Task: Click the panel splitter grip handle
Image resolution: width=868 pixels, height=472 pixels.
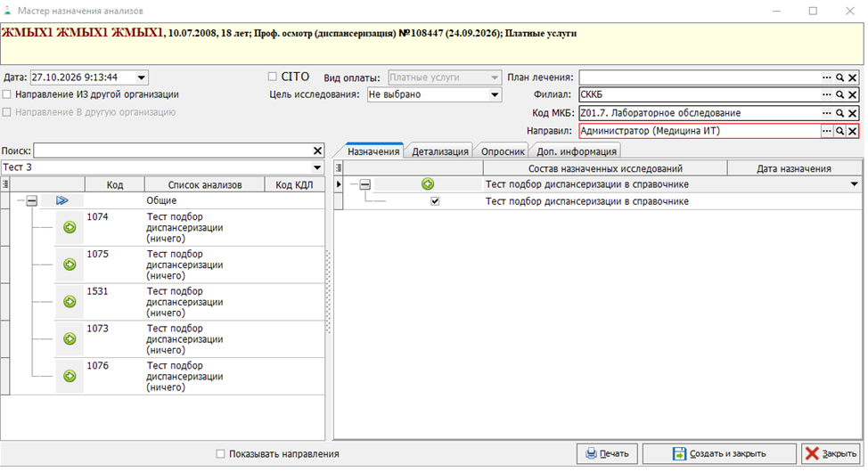Action: pyautogui.click(x=328, y=291)
